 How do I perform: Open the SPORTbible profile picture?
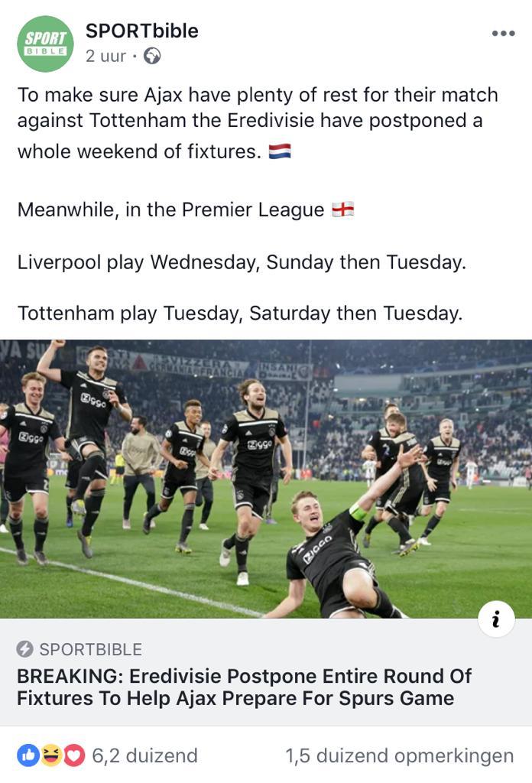(45, 44)
